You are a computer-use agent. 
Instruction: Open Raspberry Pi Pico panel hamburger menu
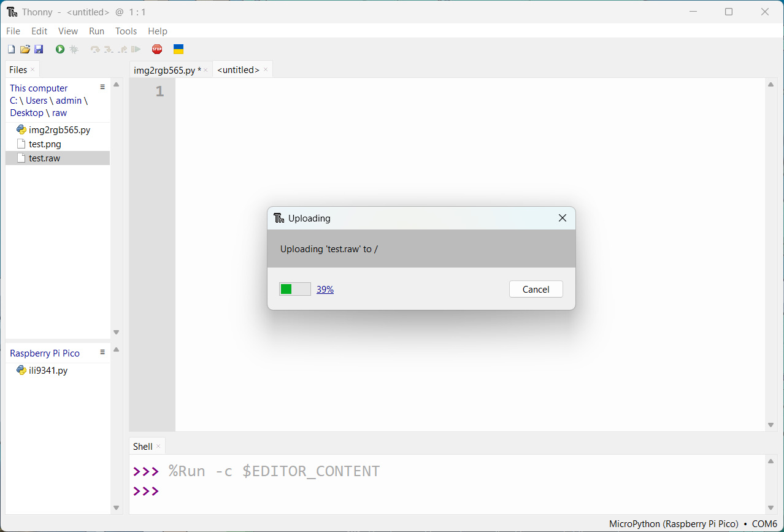click(x=102, y=352)
